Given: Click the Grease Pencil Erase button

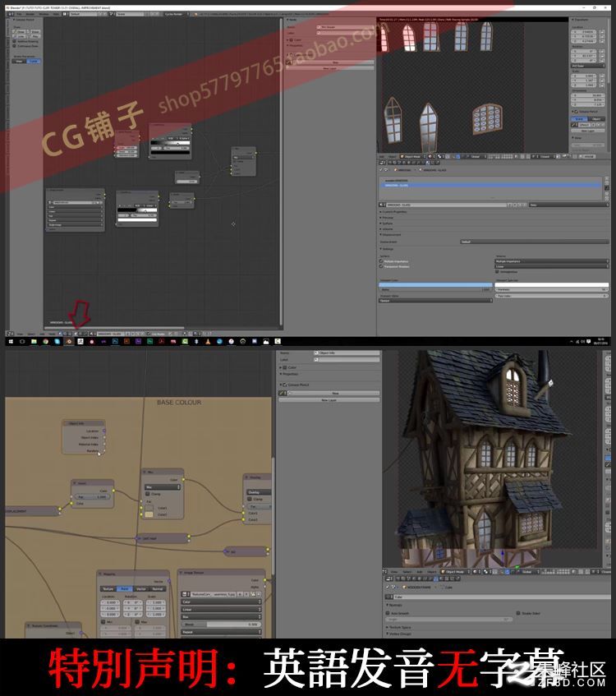Looking at the screenshot, I should 35,31.
